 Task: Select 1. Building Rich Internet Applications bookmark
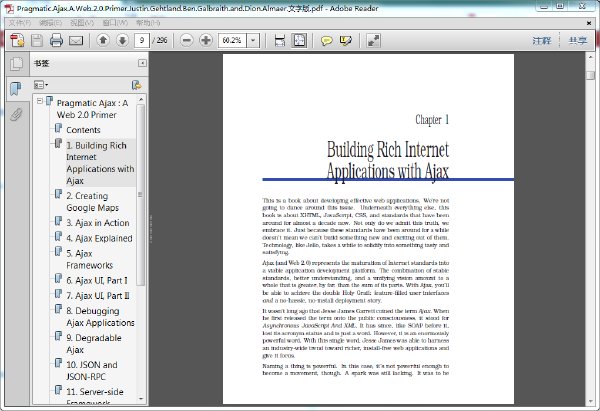tap(100, 163)
